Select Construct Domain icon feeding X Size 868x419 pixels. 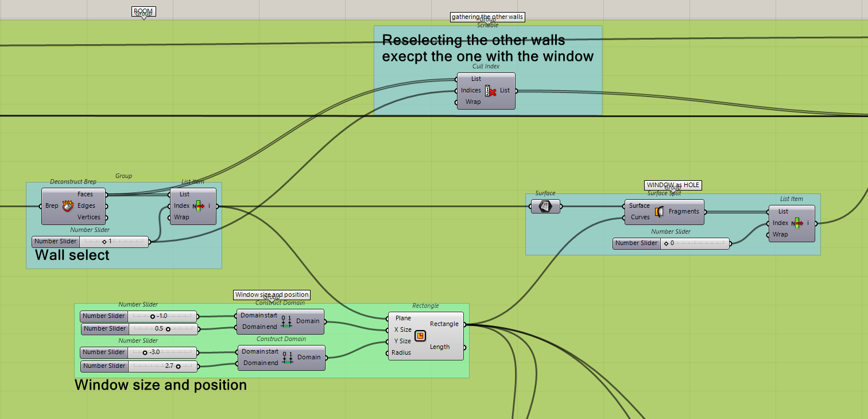tap(287, 321)
